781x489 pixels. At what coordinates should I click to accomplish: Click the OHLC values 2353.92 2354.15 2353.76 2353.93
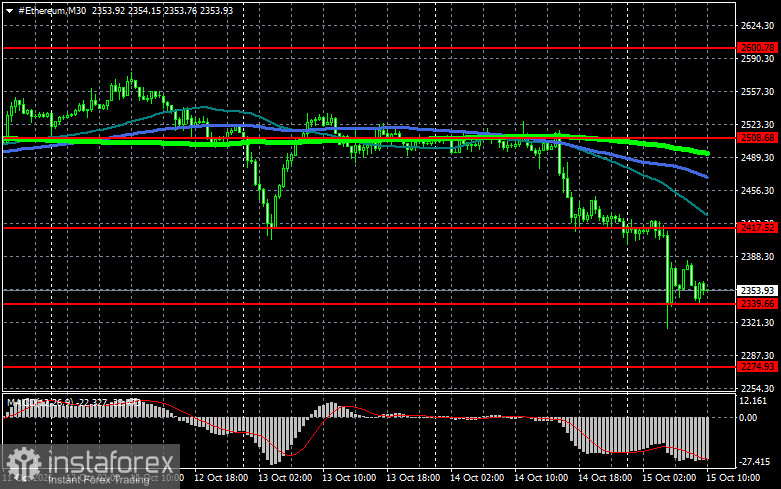point(162,10)
